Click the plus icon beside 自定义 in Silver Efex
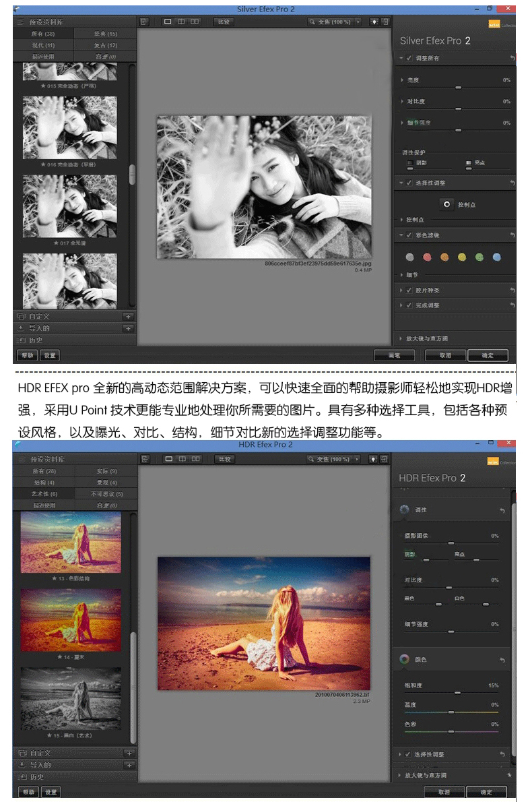 [x=128, y=317]
